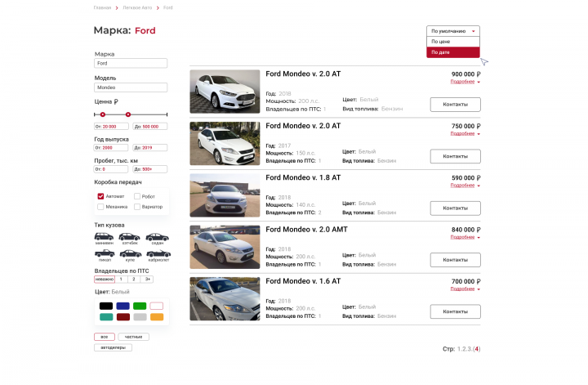This screenshot has height=385, width=588.
Task: Click the minimum price field 20 000
Action: (111, 127)
